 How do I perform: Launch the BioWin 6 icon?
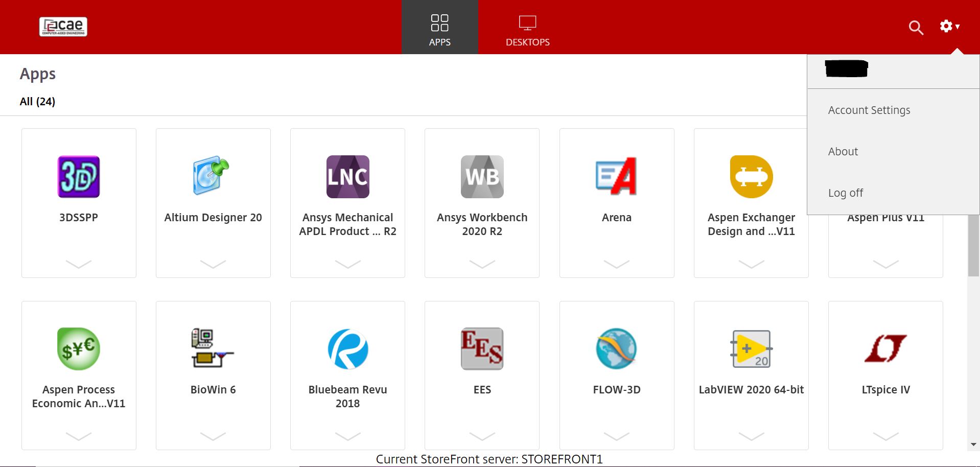pyautogui.click(x=212, y=348)
